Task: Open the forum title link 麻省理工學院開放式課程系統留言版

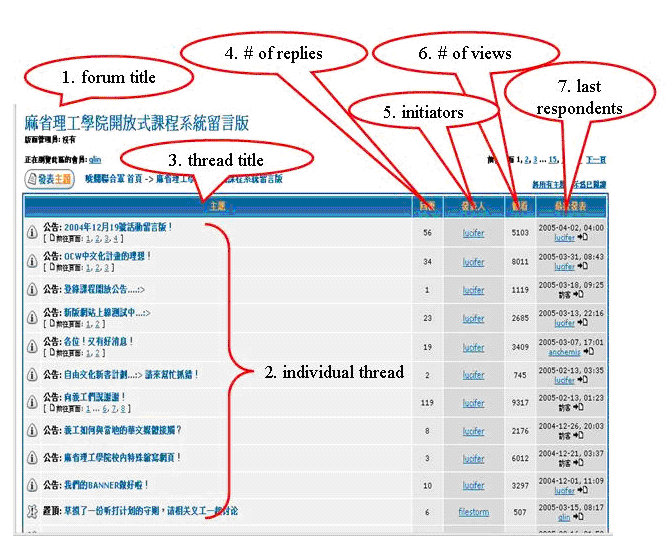Action: pos(137,123)
